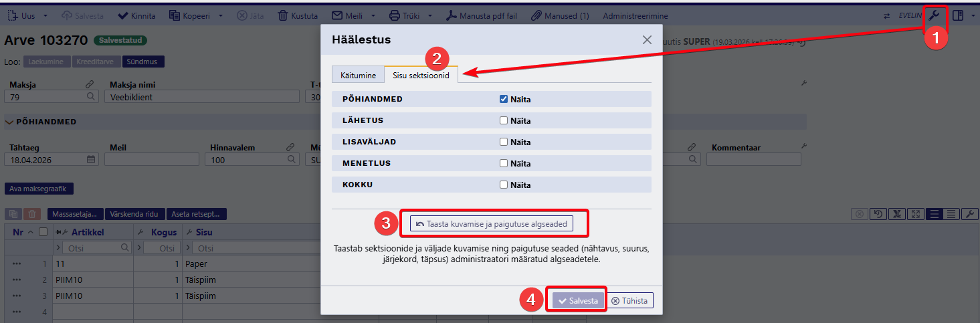Expand the Trüki dropdown arrow

[430, 15]
